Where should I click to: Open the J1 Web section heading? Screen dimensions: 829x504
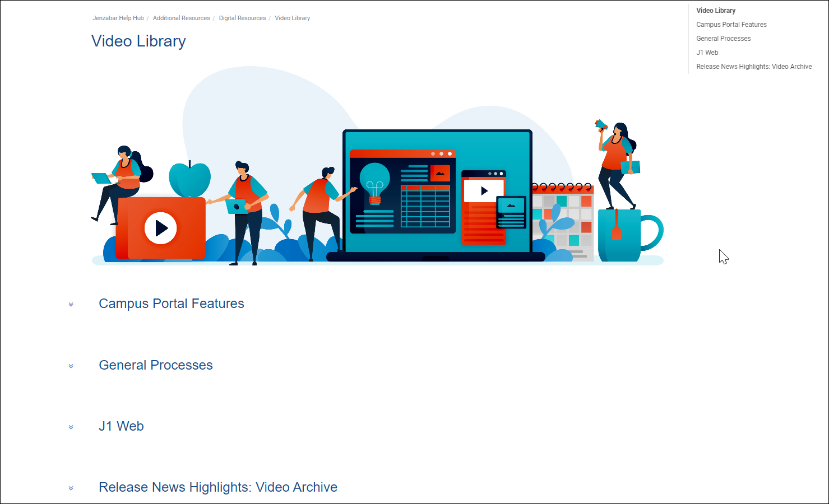121,426
